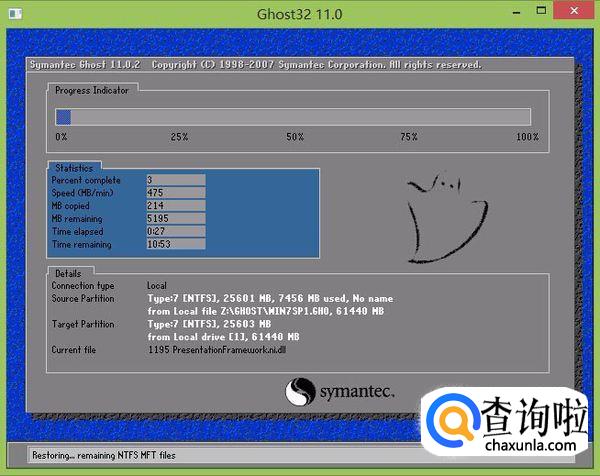This screenshot has width=600, height=476.
Task: Select the Statistics panel header
Action: coord(74,168)
